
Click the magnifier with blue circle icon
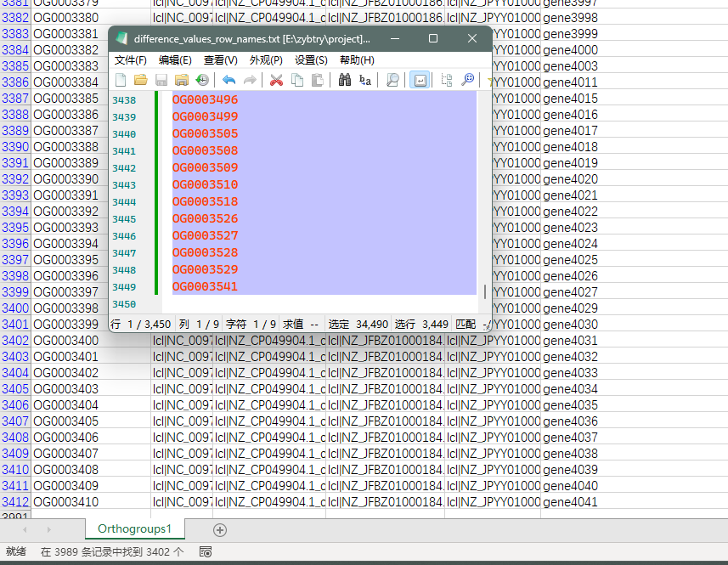coord(467,80)
